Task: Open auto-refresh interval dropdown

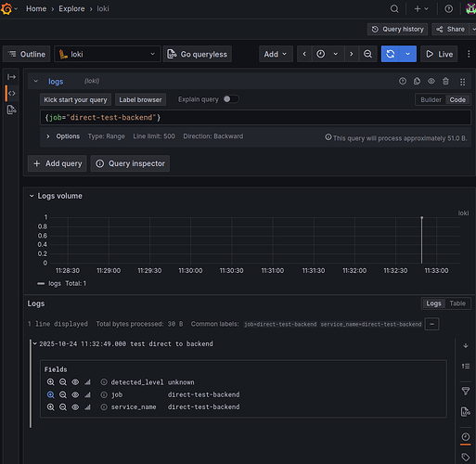Action: [x=408, y=54]
